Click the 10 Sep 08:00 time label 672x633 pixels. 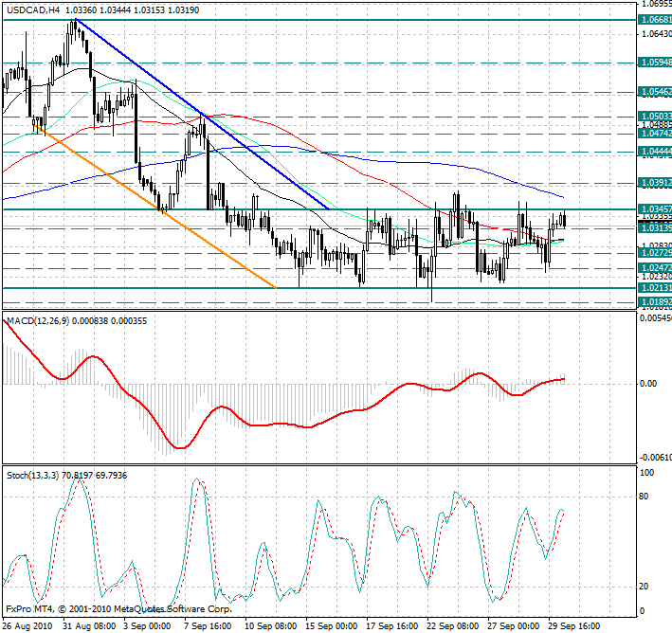coord(271,626)
